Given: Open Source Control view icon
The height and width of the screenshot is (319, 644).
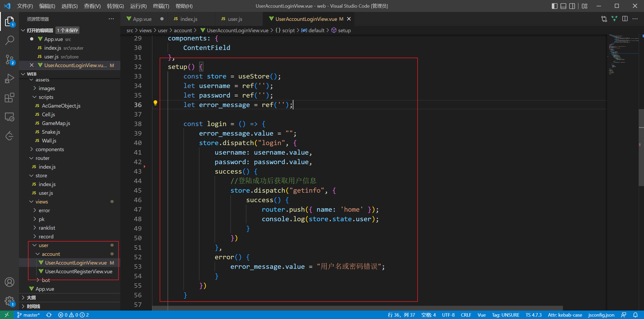Looking at the screenshot, I should 10,59.
